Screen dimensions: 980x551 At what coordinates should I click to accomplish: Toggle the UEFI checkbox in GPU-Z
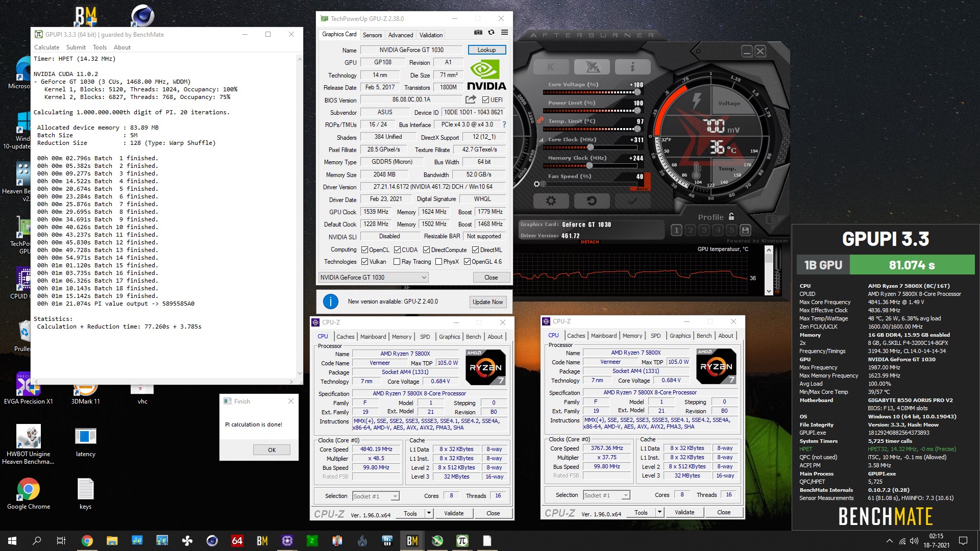click(485, 100)
